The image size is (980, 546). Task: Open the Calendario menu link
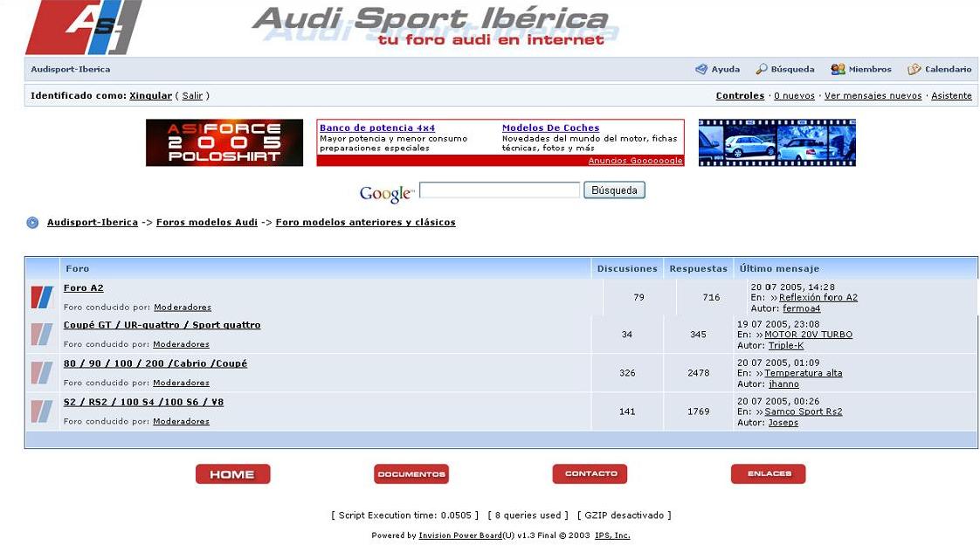click(x=949, y=69)
